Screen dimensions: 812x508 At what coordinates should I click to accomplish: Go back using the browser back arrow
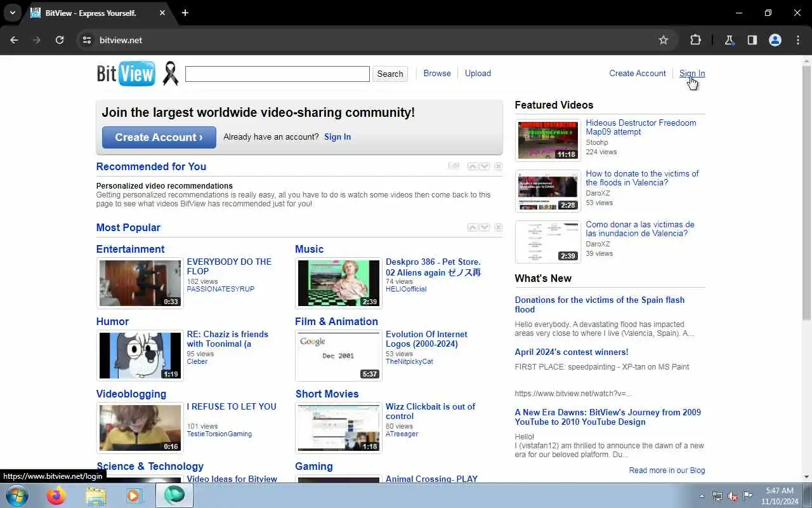click(14, 40)
